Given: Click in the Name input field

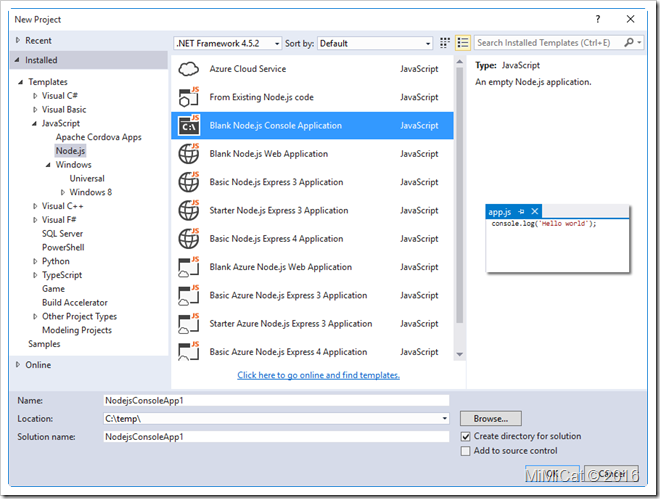Looking at the screenshot, I should pyautogui.click(x=276, y=401).
